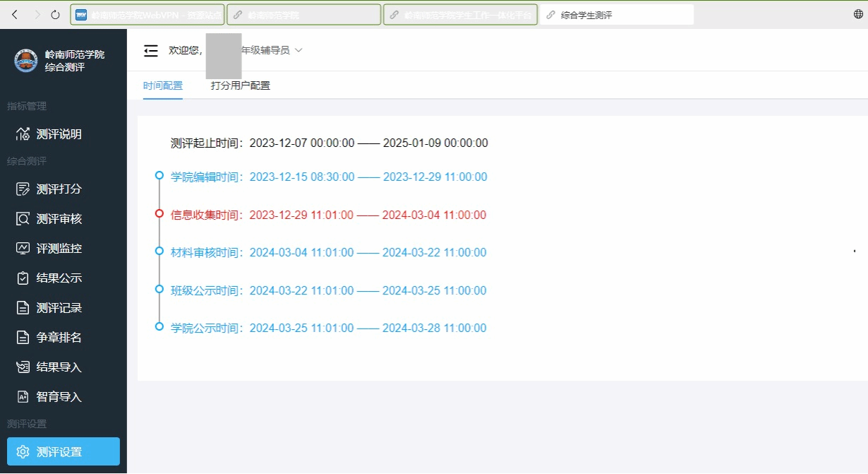868x474 pixels.
Task: Click the 学院编辑时间 timeline node
Action: [159, 175]
